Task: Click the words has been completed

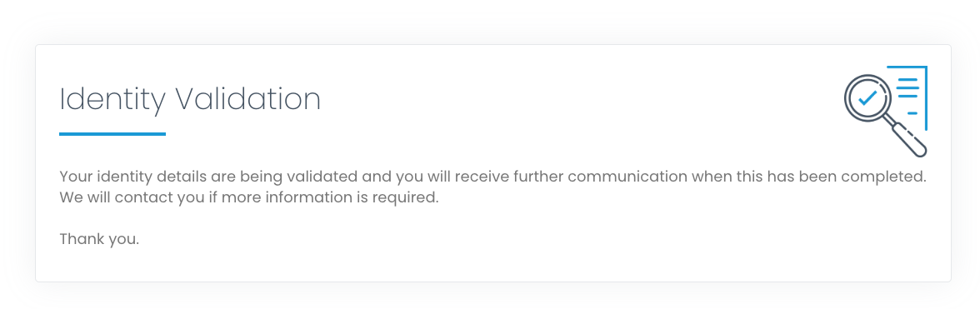Action: 842,176
